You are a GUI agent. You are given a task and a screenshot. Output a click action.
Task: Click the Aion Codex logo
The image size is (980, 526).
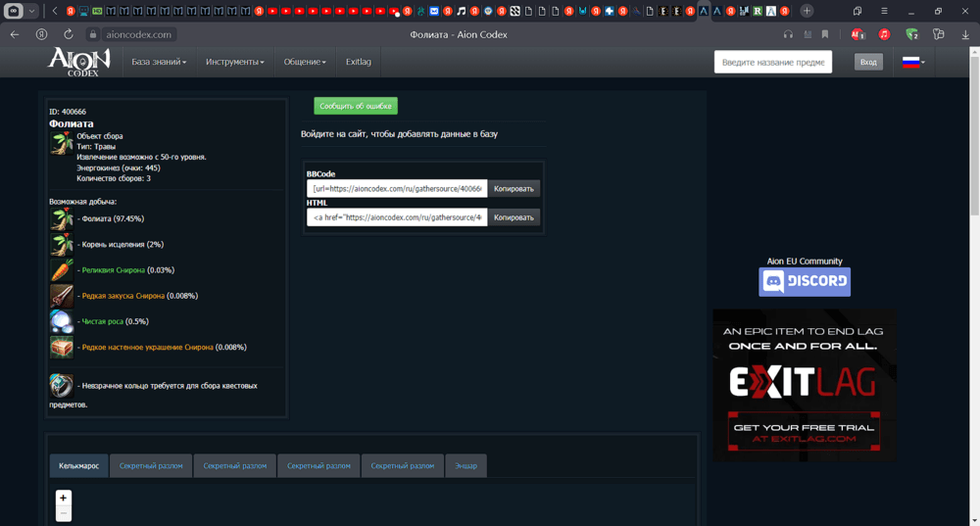tap(73, 61)
